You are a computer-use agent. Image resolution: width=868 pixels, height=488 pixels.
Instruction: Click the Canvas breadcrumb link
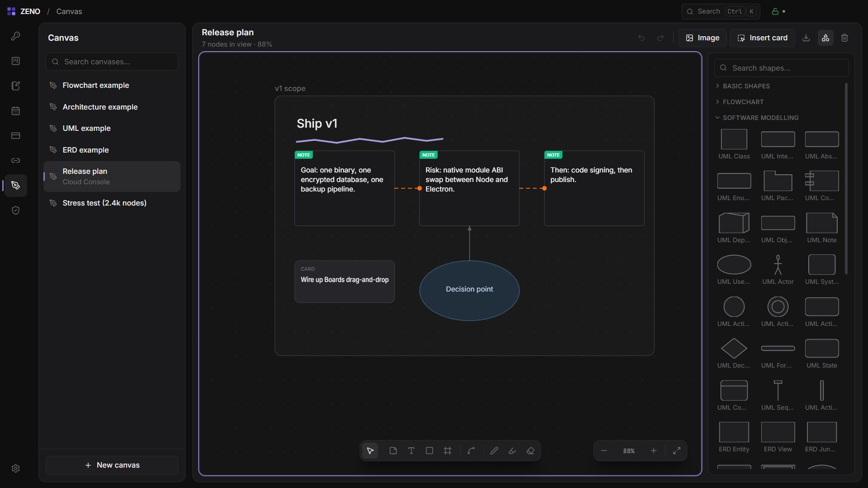coord(69,12)
